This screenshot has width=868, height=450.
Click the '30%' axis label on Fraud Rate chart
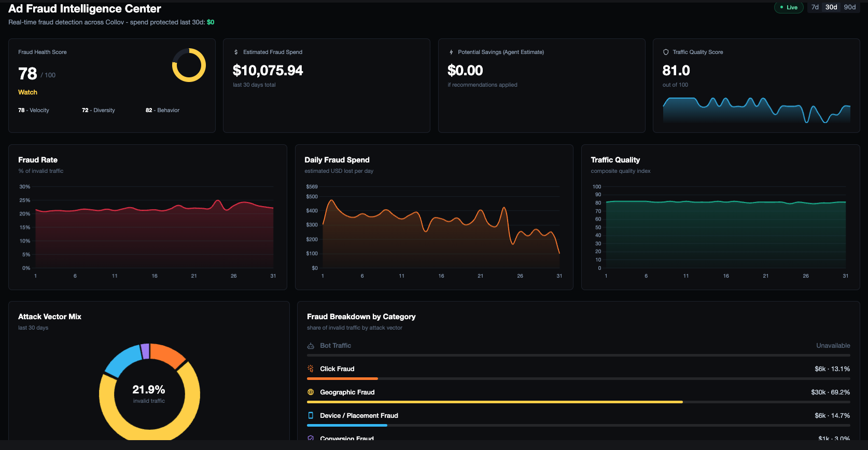click(25, 186)
